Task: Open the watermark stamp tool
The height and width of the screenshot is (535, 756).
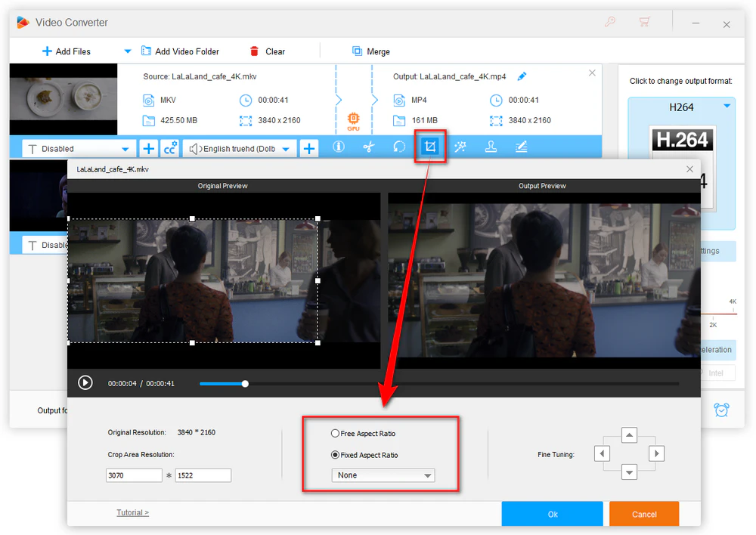Action: [491, 147]
